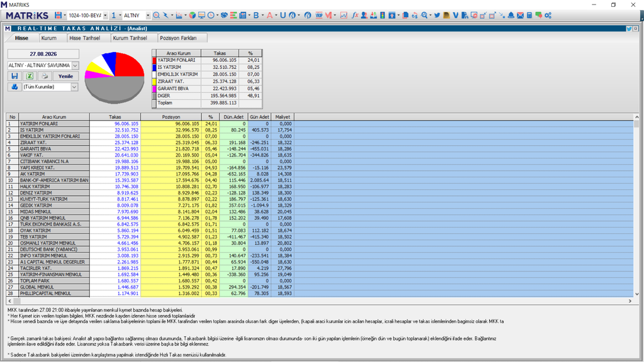Screen dimensions: 644x362
Task: Click the blue letter V toolbar icon
Action: 455,15
